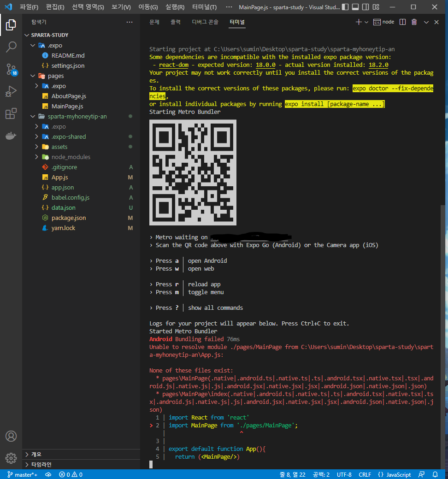Open the notifications bell icon
The image size is (448, 479).
(x=435, y=474)
